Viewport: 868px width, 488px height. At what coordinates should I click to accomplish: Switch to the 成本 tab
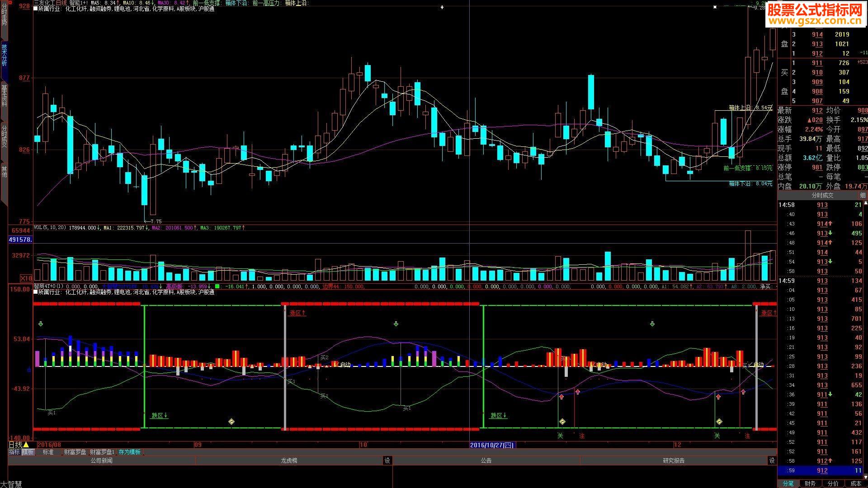[x=856, y=483]
